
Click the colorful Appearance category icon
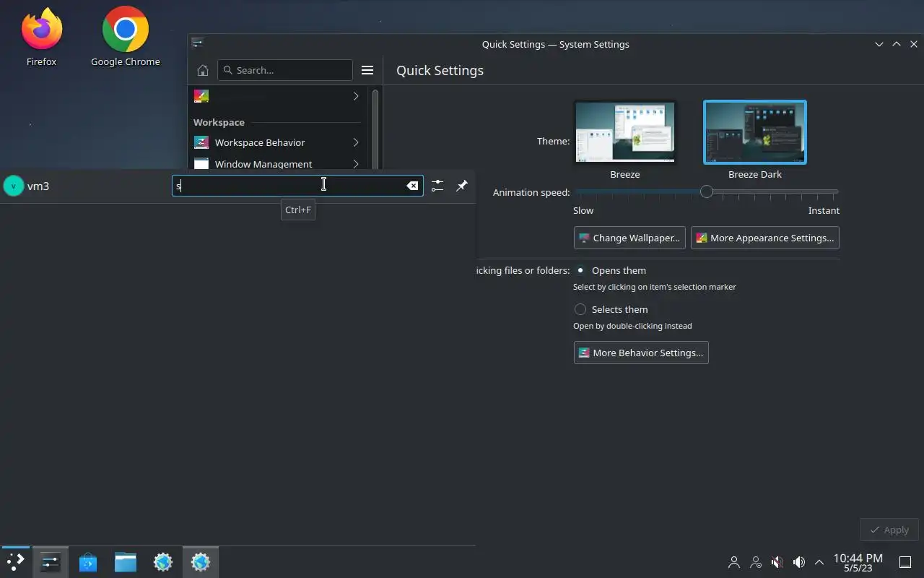(x=201, y=96)
